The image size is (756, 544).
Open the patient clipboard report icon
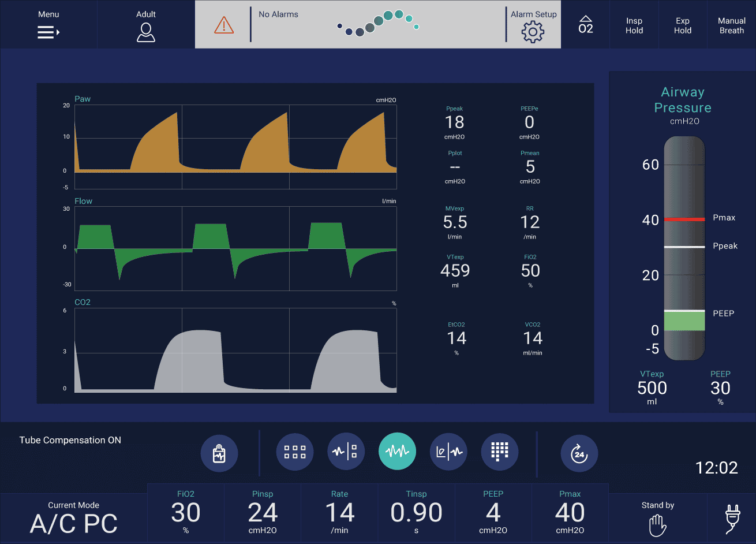click(x=219, y=452)
